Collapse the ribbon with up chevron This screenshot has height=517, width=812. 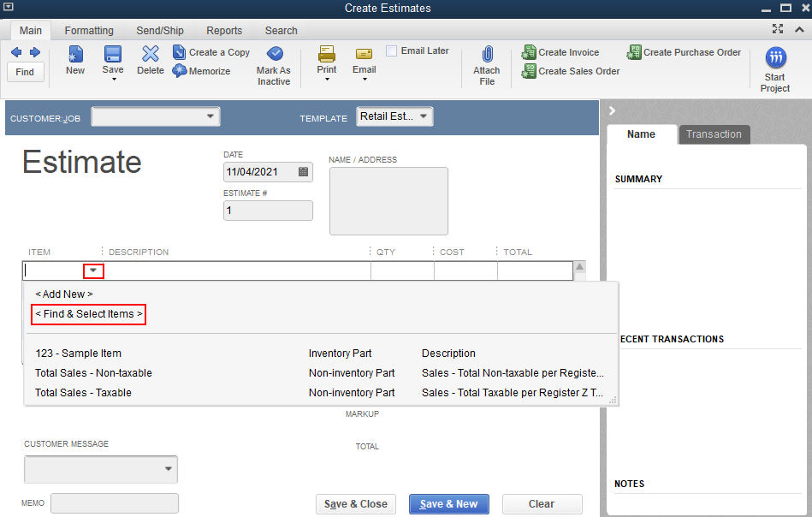pyautogui.click(x=799, y=29)
